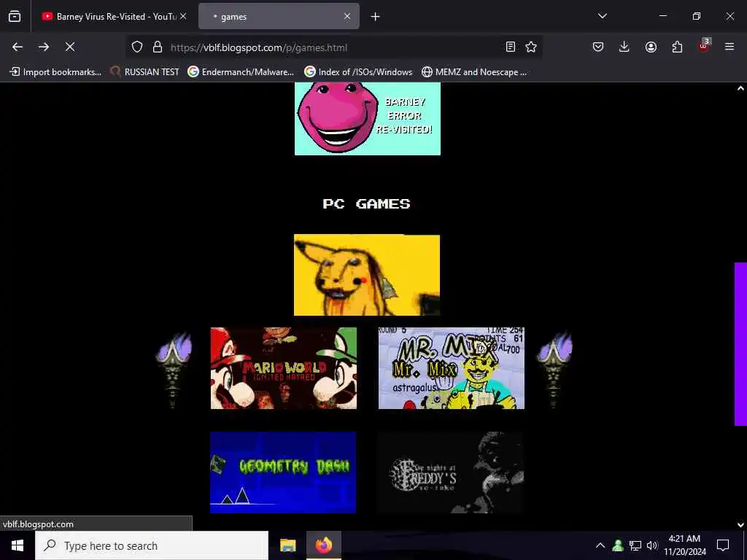Screen dimensions: 747x560
Task: Click the PC GAMES heading text
Action: click(x=366, y=204)
